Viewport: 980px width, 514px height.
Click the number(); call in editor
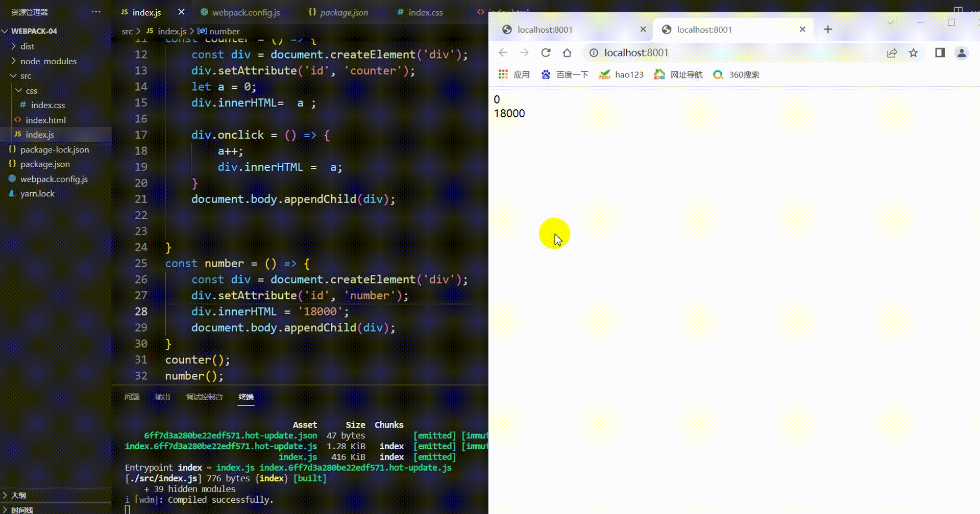[194, 376]
